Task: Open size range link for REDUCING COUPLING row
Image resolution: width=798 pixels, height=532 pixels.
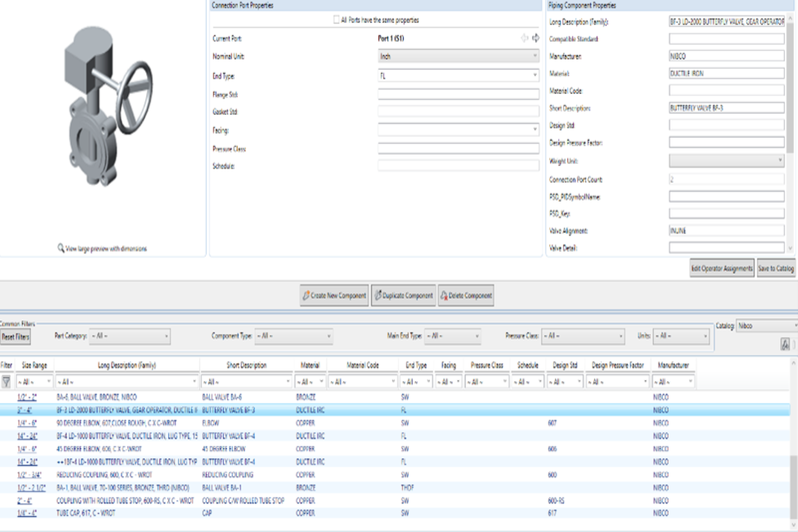Action: tap(29, 475)
